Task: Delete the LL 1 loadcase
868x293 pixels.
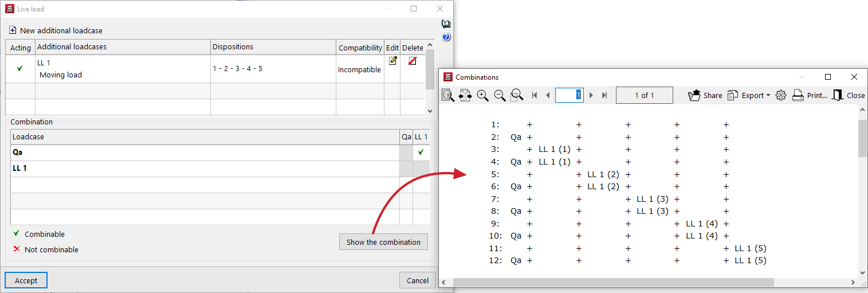Action: tap(412, 61)
